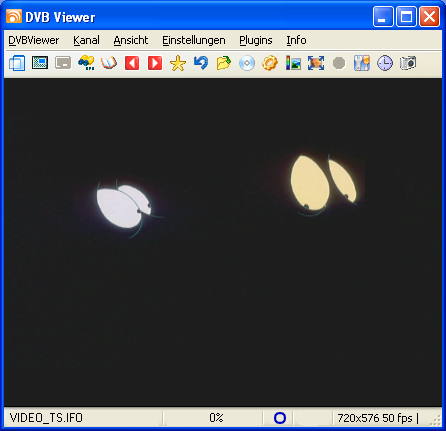
Task: Take a screenshot with the camera icon
Action: click(x=408, y=63)
